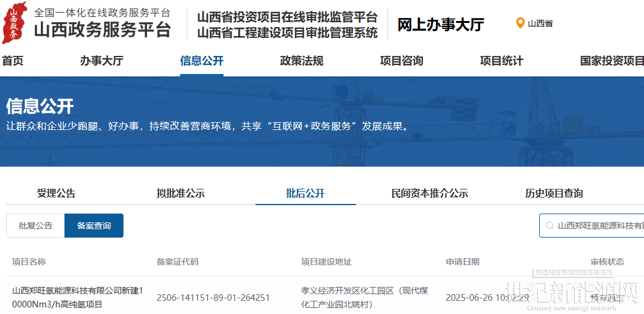This screenshot has height=314, width=644.
Task: Open the 历史项目查询 tab
Action: [554, 194]
